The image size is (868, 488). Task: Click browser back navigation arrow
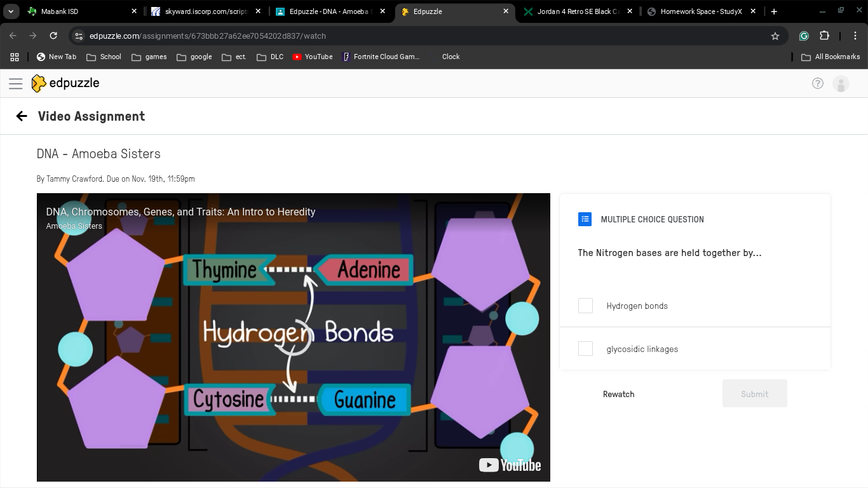13,36
